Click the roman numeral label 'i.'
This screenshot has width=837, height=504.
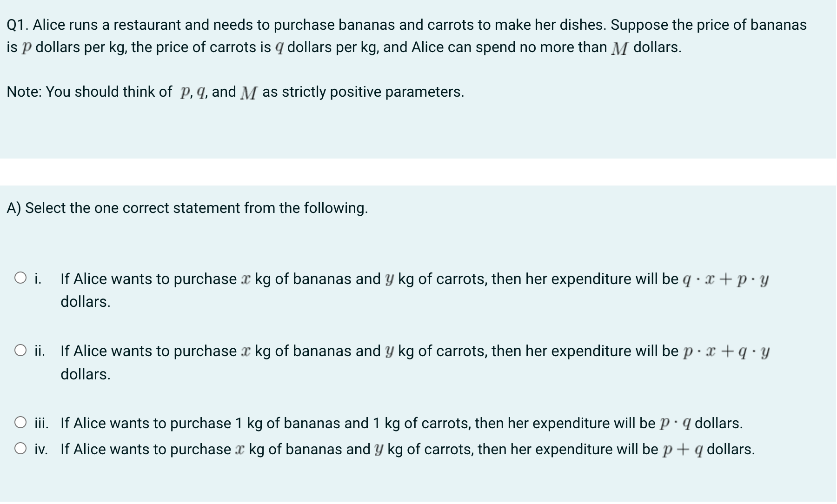tap(38, 278)
